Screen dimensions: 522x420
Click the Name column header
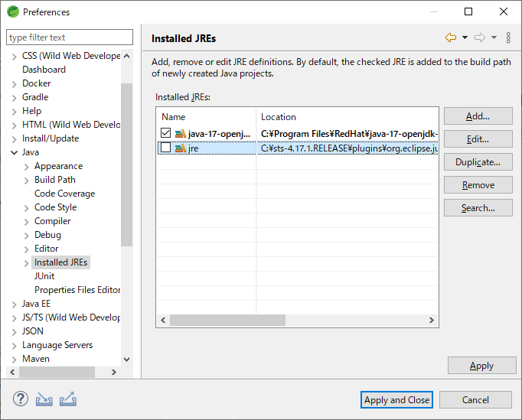pyautogui.click(x=207, y=117)
